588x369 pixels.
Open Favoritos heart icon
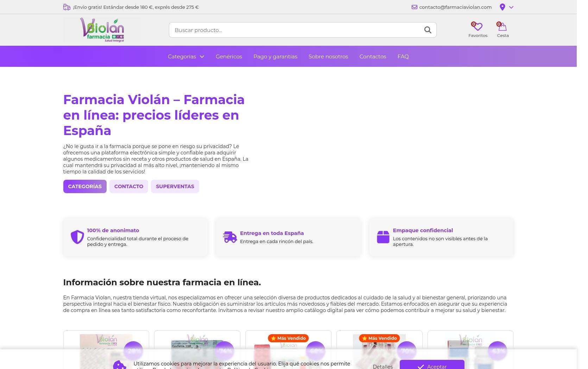click(478, 26)
